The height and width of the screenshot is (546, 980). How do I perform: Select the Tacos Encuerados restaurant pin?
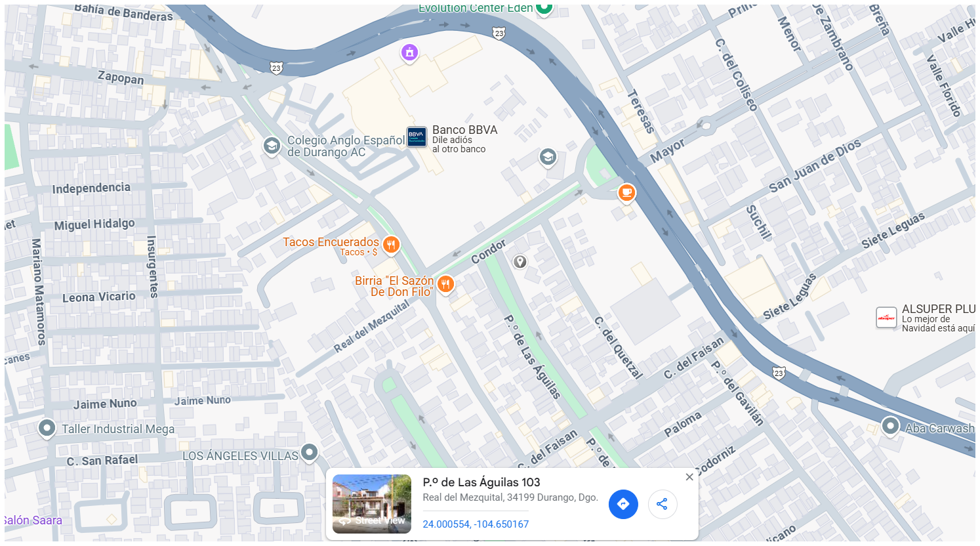point(392,245)
